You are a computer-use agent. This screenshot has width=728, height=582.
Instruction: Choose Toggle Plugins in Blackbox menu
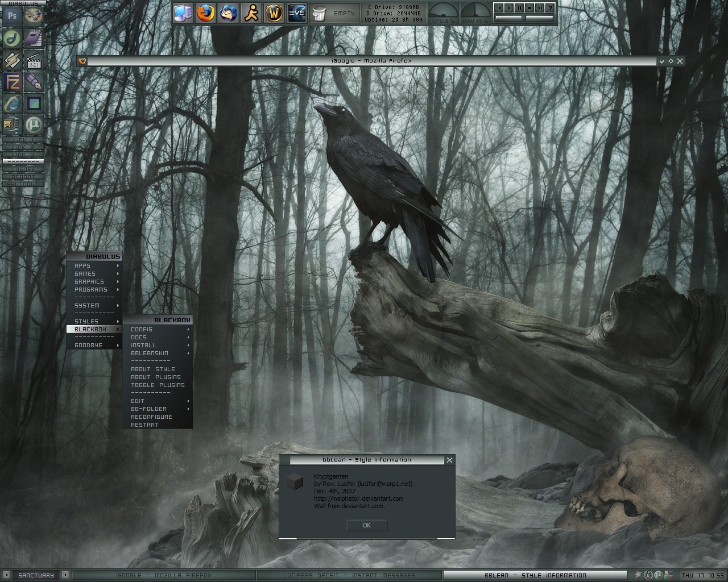[158, 385]
